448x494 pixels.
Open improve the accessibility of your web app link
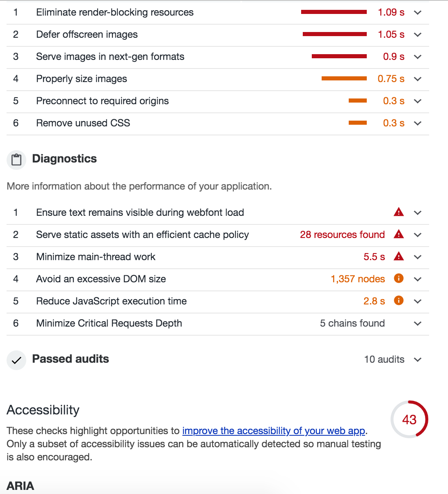coord(274,431)
